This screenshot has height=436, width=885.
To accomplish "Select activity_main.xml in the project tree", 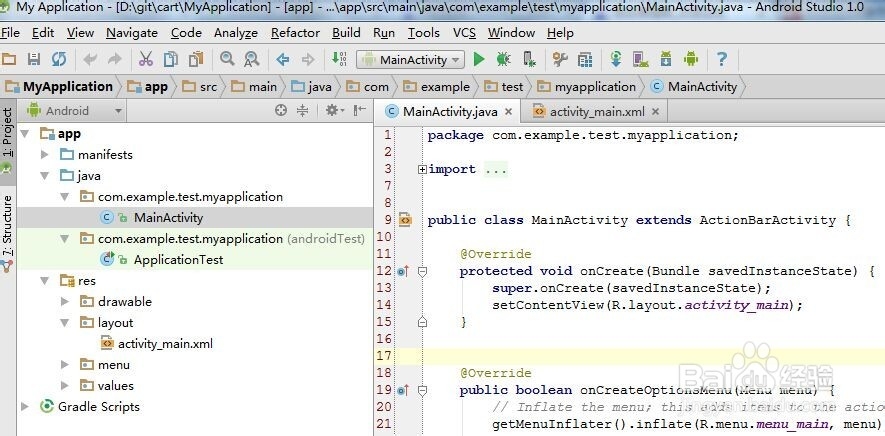I will click(165, 344).
